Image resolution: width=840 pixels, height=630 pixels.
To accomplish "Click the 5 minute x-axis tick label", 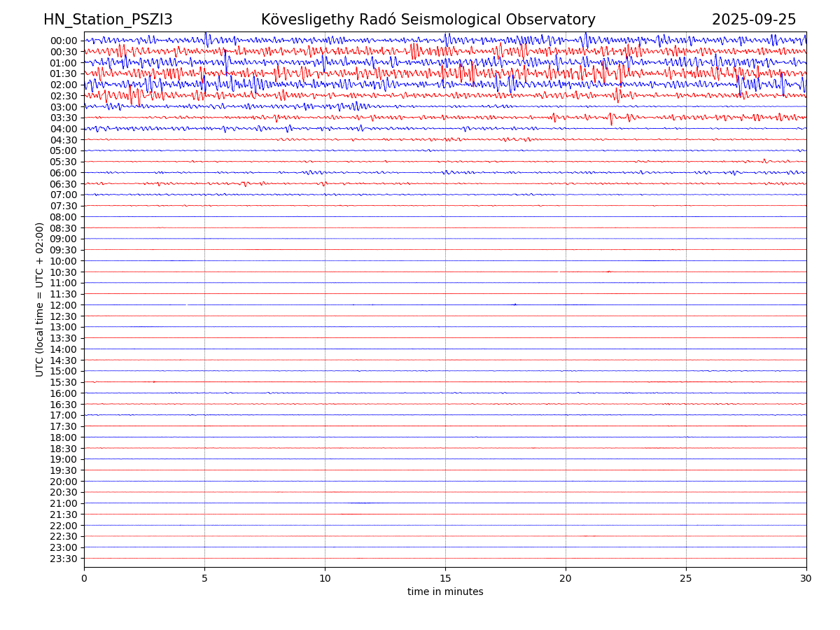I will (204, 579).
